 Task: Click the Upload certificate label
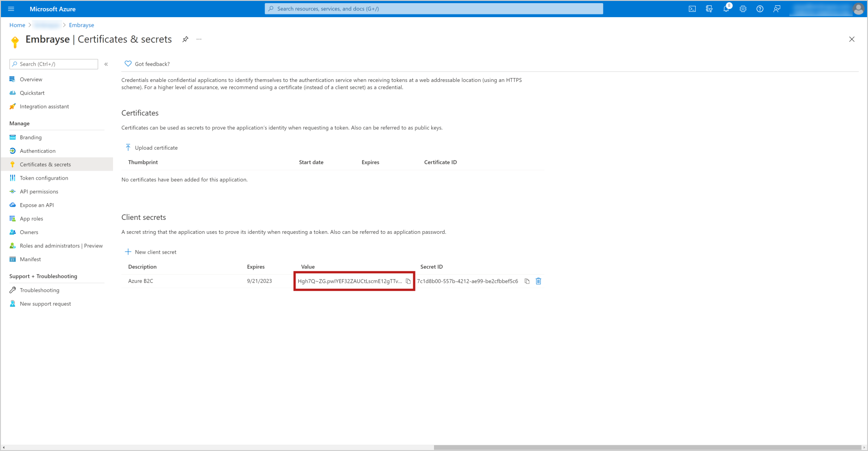pos(156,148)
